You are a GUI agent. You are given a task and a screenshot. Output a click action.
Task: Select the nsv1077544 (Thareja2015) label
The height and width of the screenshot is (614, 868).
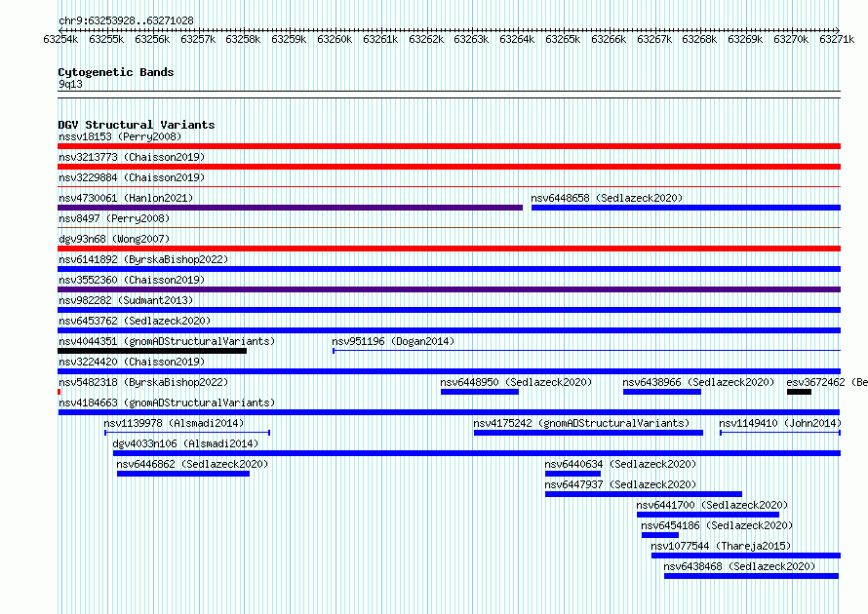[721, 546]
